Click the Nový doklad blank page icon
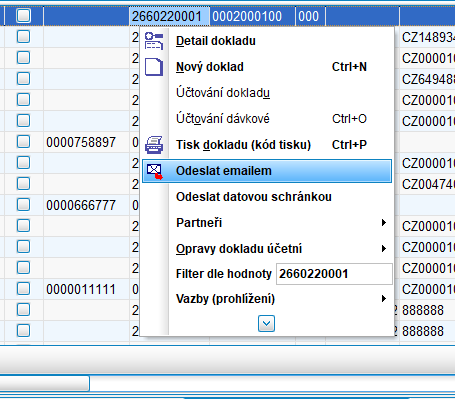Screen dimensions: 455x399 (x=154, y=67)
